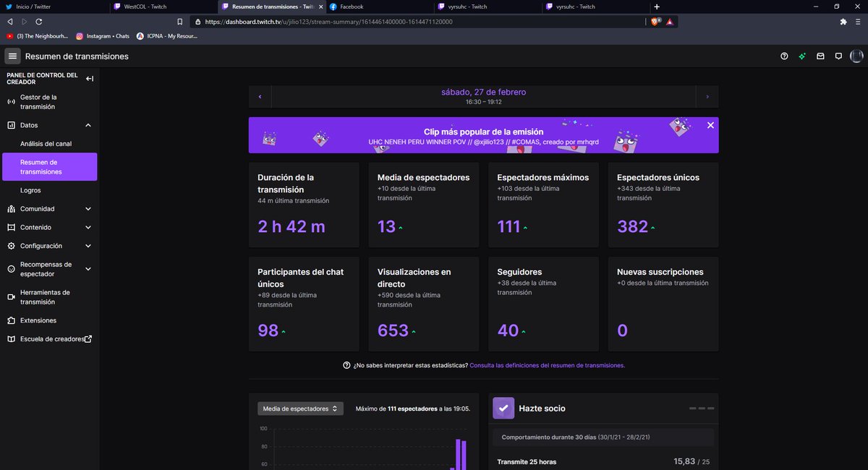Collapse the Datos section chevron

[88, 125]
